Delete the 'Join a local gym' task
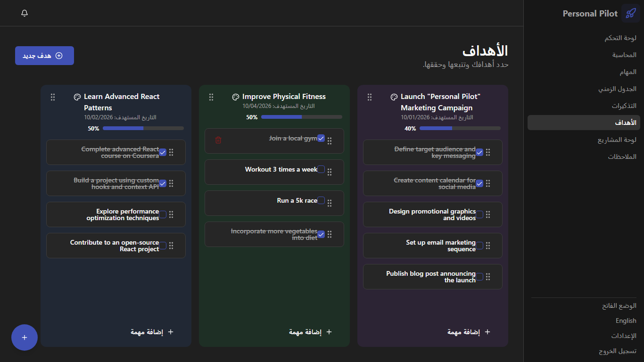Screen dimensions: 644x362 [x=218, y=140]
